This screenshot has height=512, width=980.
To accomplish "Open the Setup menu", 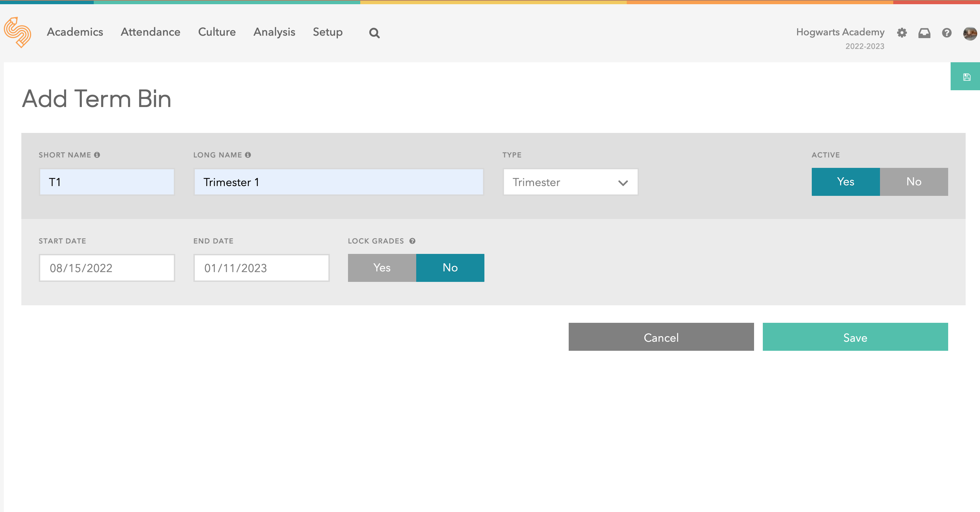I will [x=327, y=32].
